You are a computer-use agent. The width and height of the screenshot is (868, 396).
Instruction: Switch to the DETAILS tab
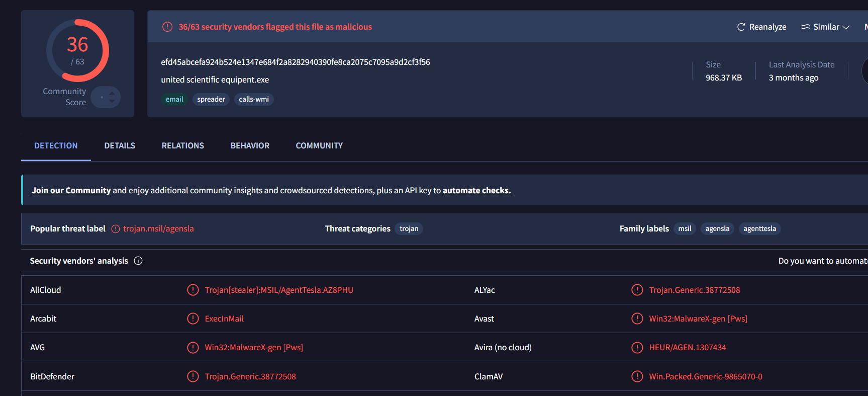click(x=120, y=145)
